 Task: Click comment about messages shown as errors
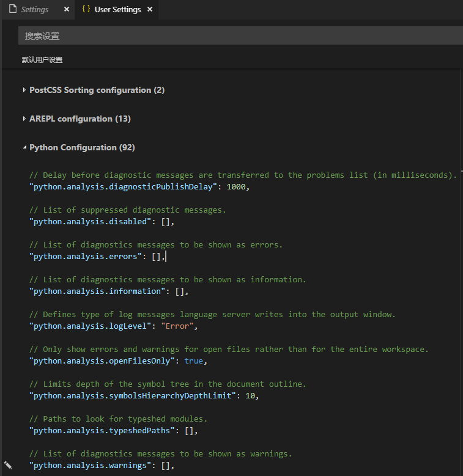click(x=156, y=245)
